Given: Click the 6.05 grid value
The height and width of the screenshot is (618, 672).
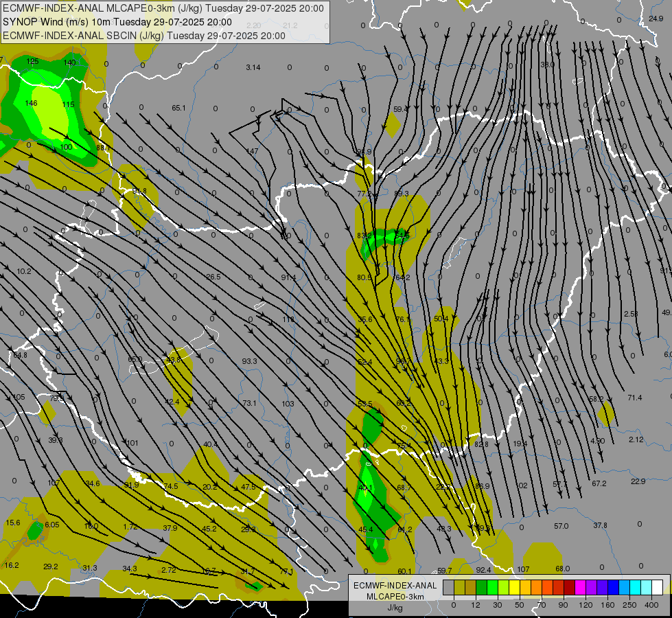Looking at the screenshot, I should (52, 525).
